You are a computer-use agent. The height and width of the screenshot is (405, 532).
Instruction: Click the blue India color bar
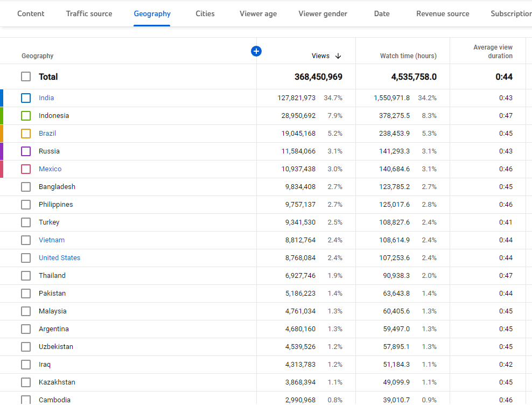pos(2,98)
